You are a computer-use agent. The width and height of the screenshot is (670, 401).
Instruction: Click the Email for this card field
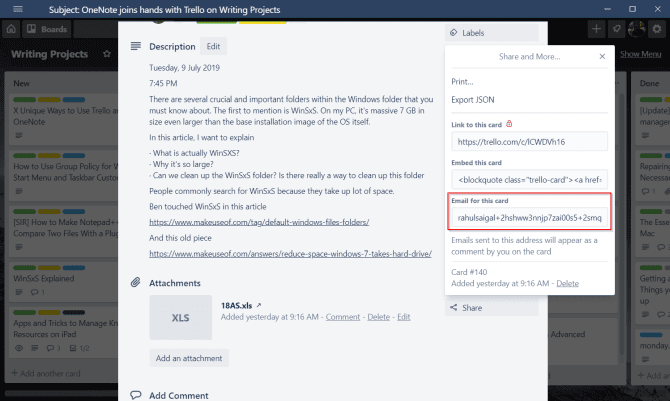pos(529,218)
